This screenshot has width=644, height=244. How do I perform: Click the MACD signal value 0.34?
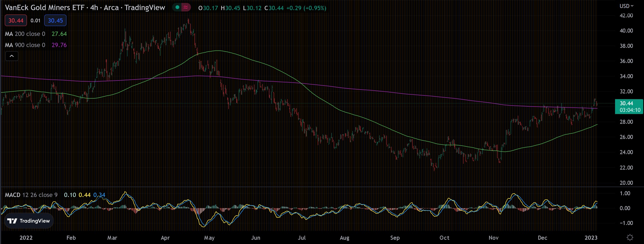tap(99, 195)
